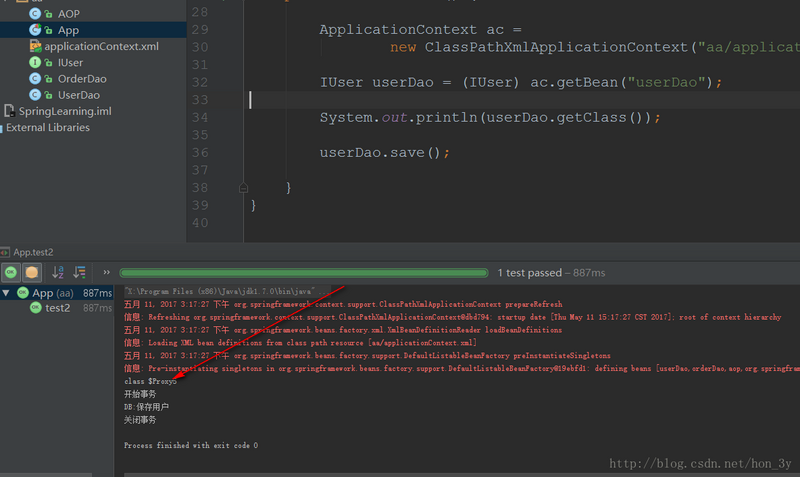The image size is (800, 477).
Task: Expand External Libraries node
Action: [47, 128]
